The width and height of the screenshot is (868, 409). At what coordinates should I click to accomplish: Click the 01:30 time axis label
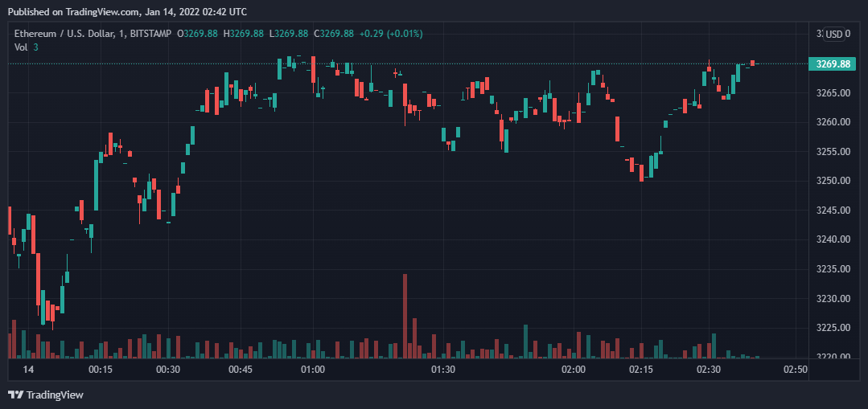coord(443,370)
